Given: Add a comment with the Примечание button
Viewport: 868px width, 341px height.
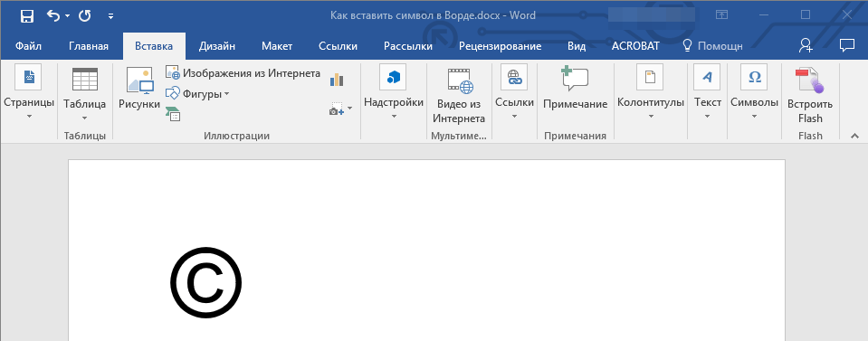Looking at the screenshot, I should tap(575, 89).
